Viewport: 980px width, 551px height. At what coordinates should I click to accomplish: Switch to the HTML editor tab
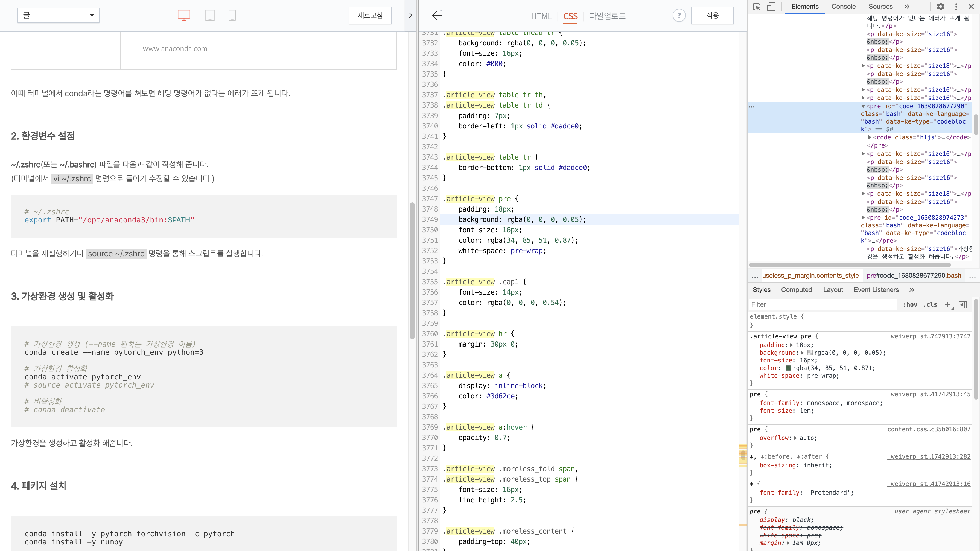(x=541, y=16)
